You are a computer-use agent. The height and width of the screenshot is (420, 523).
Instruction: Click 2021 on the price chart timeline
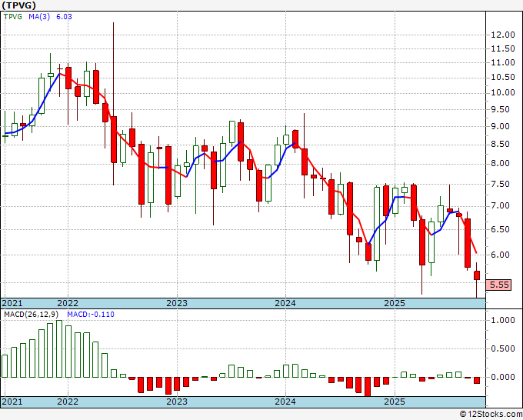pyautogui.click(x=12, y=303)
